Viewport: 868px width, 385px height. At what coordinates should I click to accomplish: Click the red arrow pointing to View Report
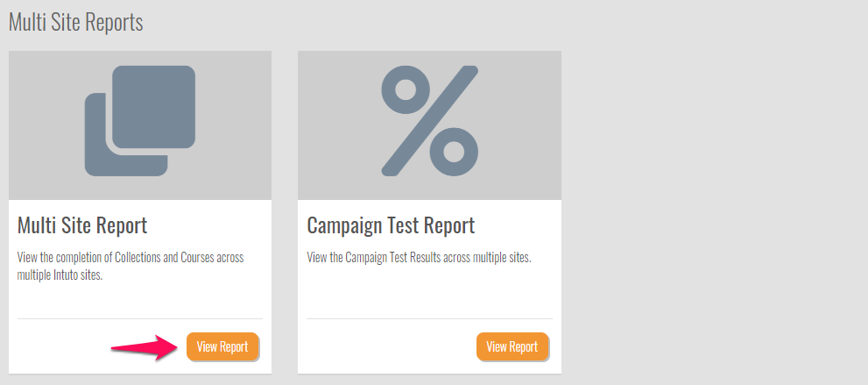(x=145, y=347)
